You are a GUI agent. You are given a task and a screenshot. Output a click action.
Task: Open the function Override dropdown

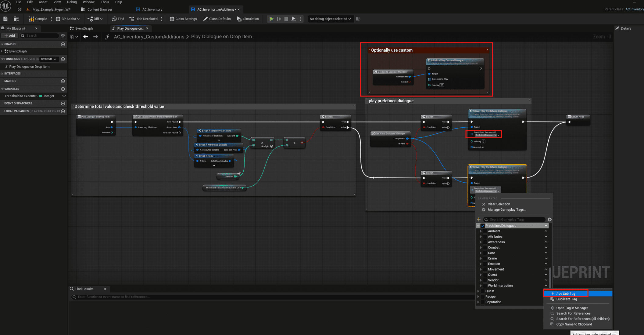[x=49, y=59]
